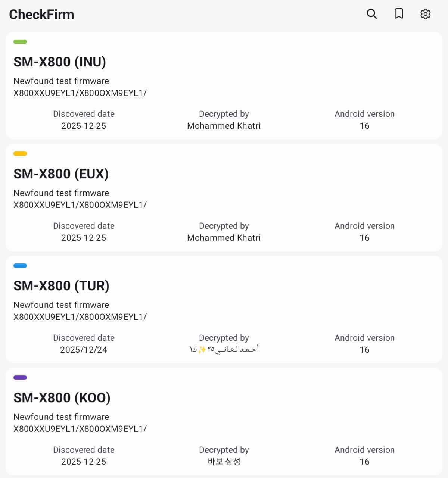The height and width of the screenshot is (478, 448).
Task: Click Arabic decrypter name on TUR card
Action: coord(224,349)
